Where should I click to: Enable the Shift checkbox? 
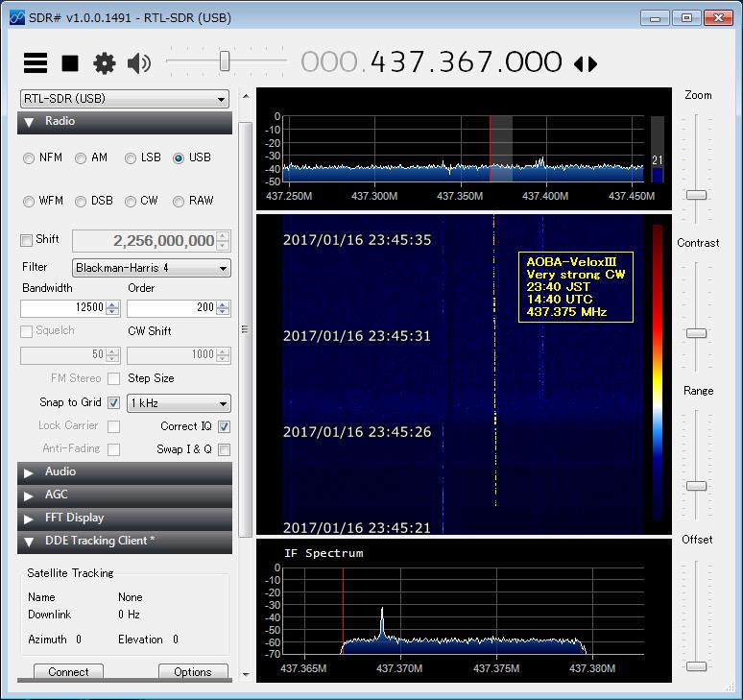coord(27,240)
